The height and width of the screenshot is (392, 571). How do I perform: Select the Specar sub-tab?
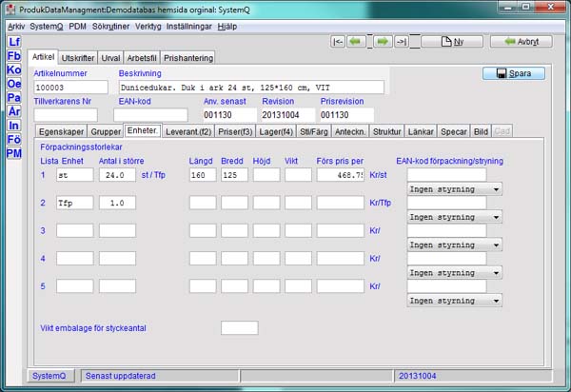pyautogui.click(x=454, y=131)
